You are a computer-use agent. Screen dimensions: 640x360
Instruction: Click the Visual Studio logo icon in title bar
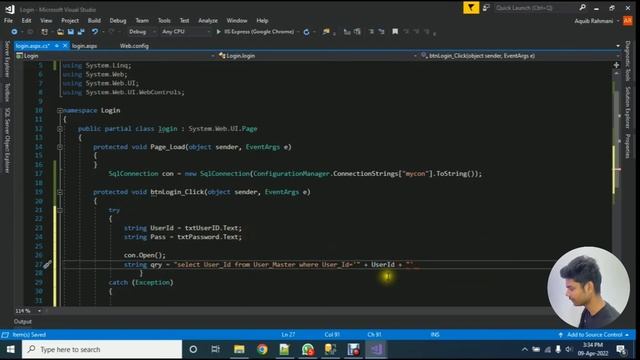(9, 9)
